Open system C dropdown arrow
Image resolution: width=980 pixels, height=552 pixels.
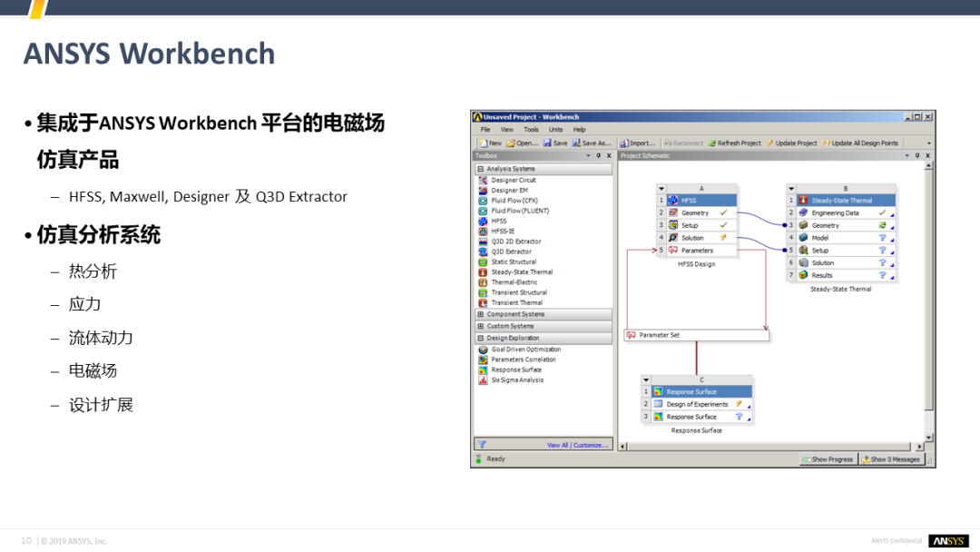click(x=646, y=379)
